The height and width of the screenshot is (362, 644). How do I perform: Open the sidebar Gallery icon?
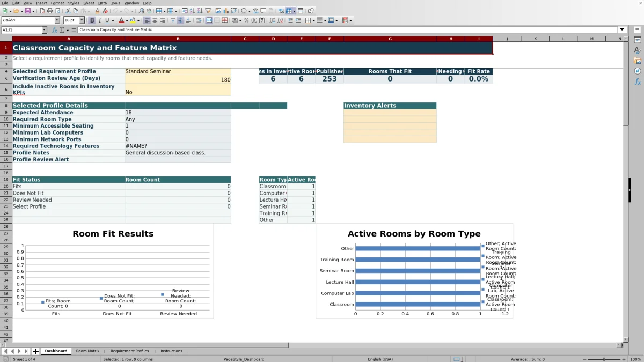click(x=638, y=61)
